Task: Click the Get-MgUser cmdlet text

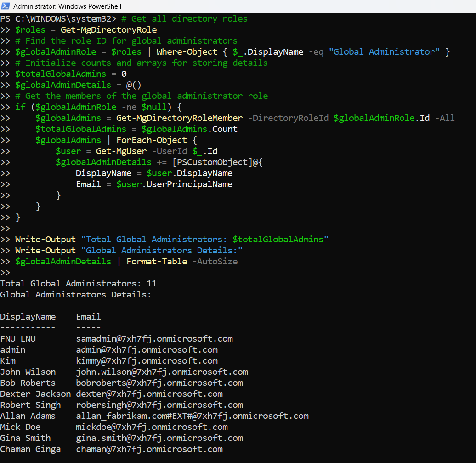Action: (121, 151)
